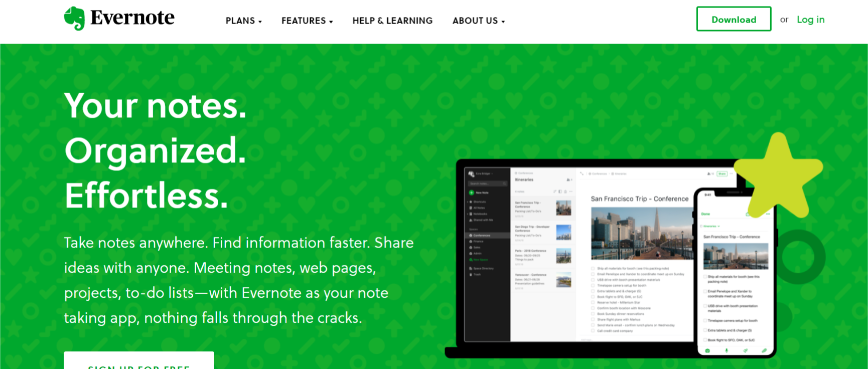Open the Plans dropdown menu

point(244,21)
